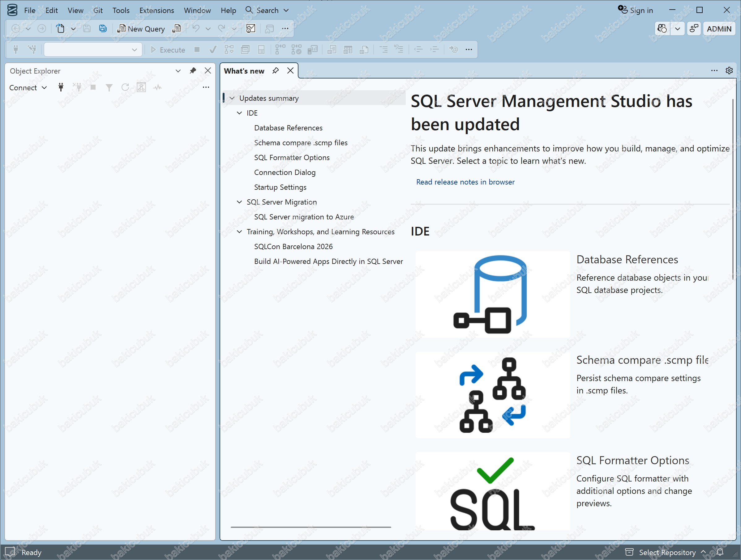Open the dropdown arrow next to the Copilot icon
Viewport: 741px width, 560px height.
coord(677,29)
